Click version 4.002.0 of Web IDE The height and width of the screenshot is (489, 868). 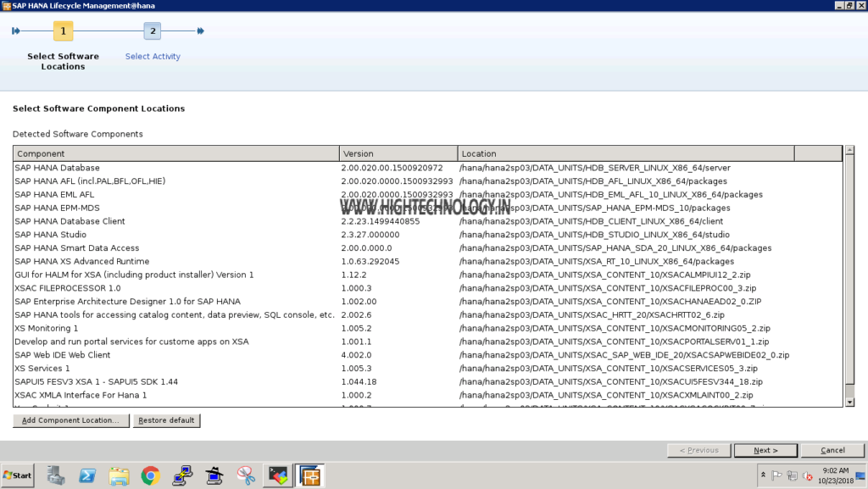(357, 354)
